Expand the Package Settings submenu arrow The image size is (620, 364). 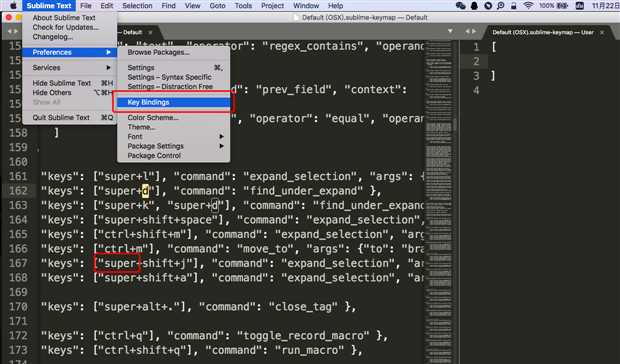[221, 146]
